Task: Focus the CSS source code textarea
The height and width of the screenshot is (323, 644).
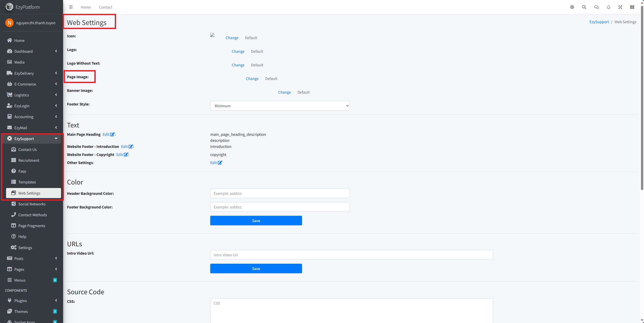Action: point(352,311)
